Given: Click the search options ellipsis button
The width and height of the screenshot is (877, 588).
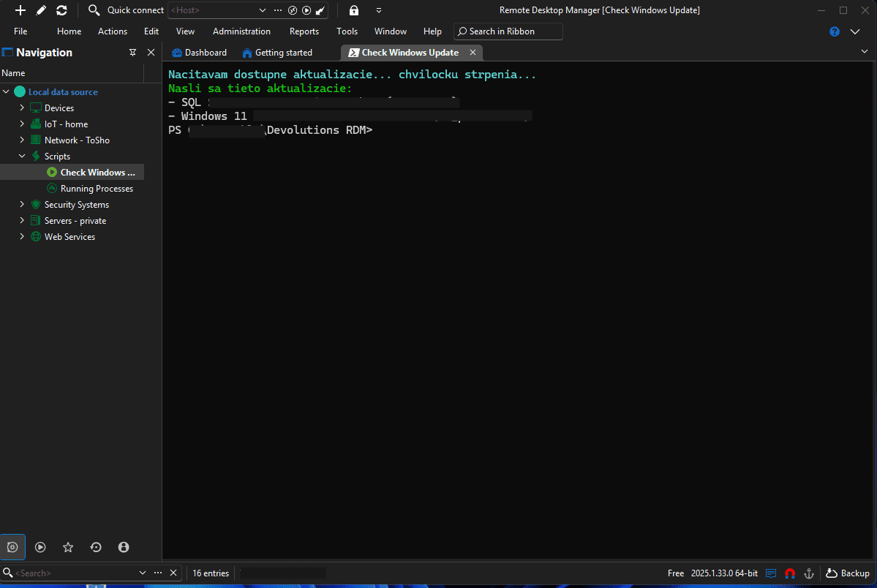Looking at the screenshot, I should click(158, 573).
